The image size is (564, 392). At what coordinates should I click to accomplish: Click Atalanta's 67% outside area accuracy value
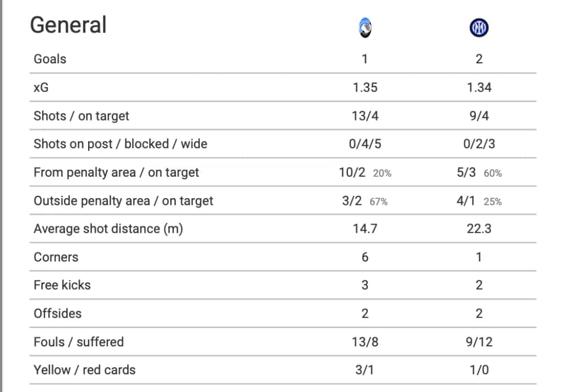tap(378, 202)
